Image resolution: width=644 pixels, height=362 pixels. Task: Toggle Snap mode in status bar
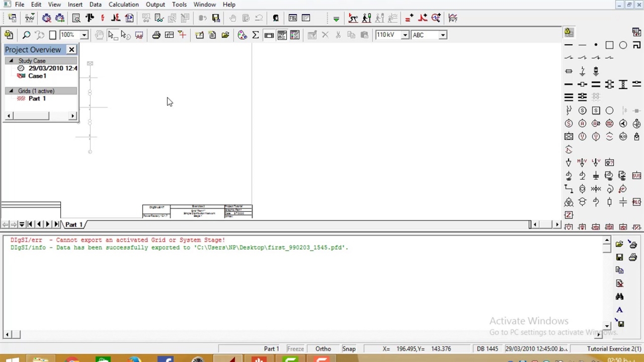[349, 349]
